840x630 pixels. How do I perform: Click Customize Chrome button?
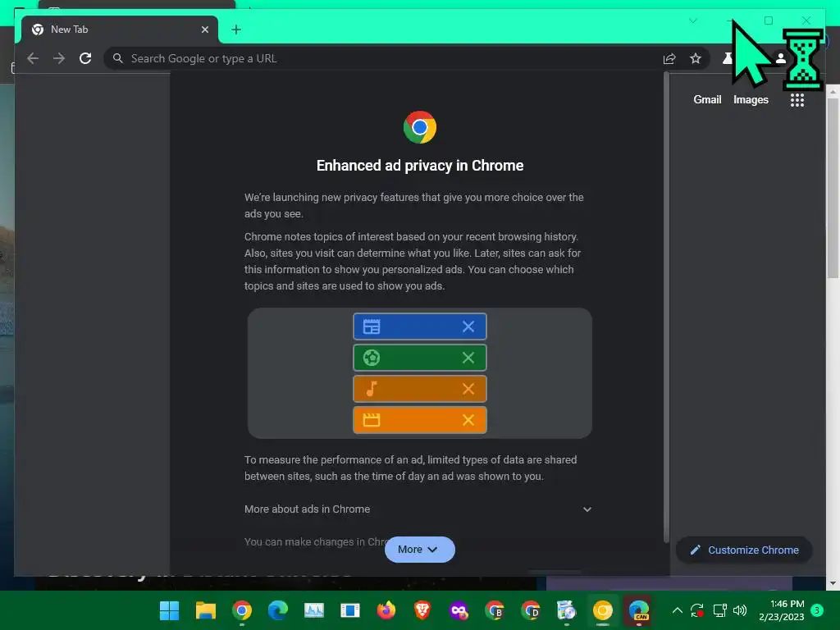(x=744, y=550)
